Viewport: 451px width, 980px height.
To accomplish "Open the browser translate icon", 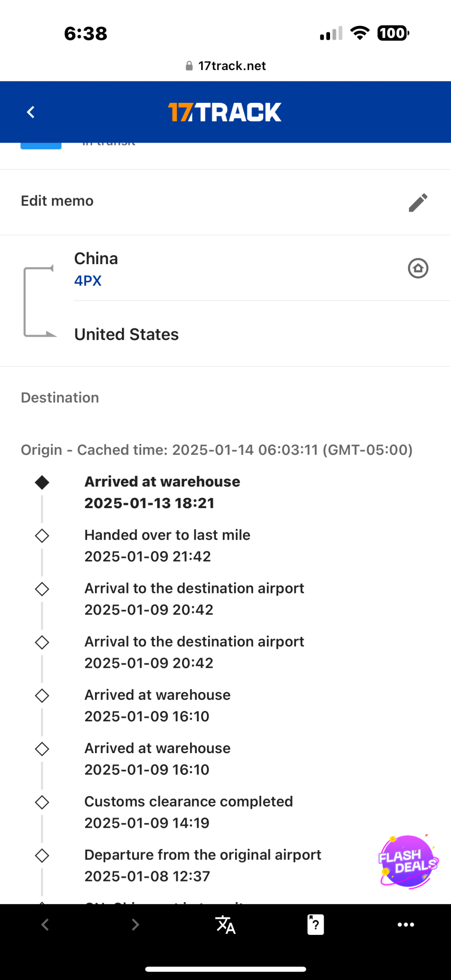I will click(x=225, y=925).
